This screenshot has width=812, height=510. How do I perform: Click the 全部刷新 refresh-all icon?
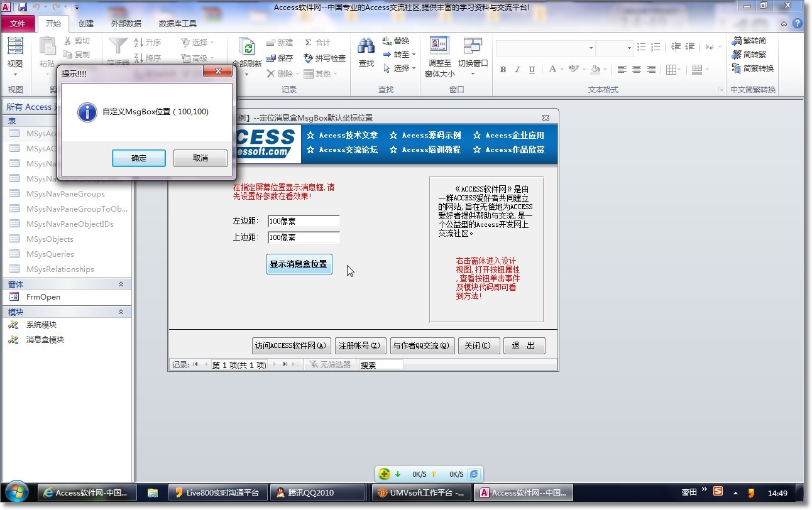tap(246, 46)
